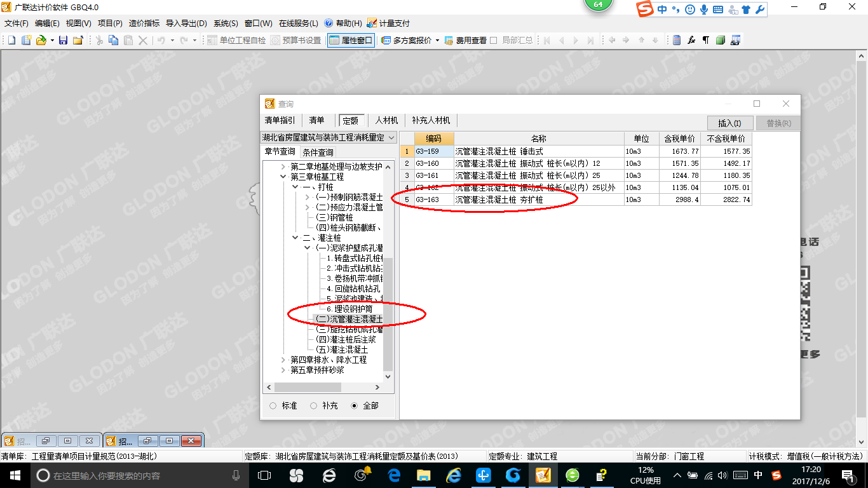Expand 第四章排水、降水工程 tree node

tap(283, 360)
